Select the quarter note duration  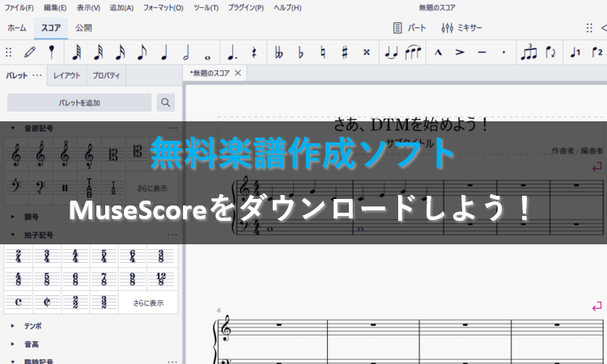164,53
